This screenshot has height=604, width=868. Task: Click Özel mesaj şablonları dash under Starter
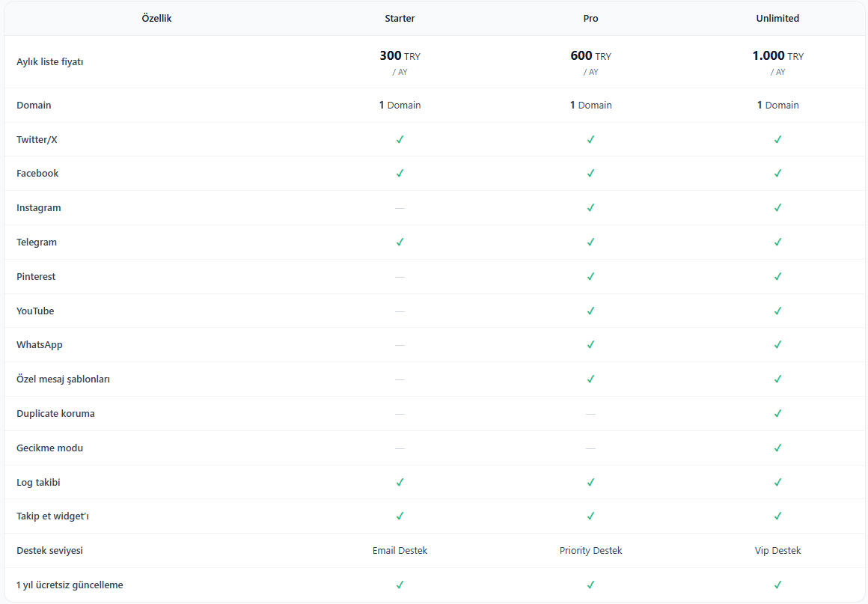coord(400,379)
